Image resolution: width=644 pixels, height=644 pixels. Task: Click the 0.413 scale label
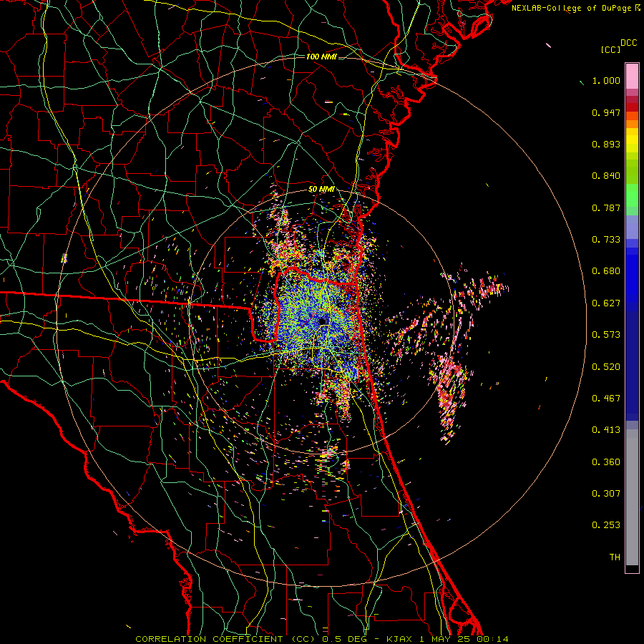[x=606, y=430]
